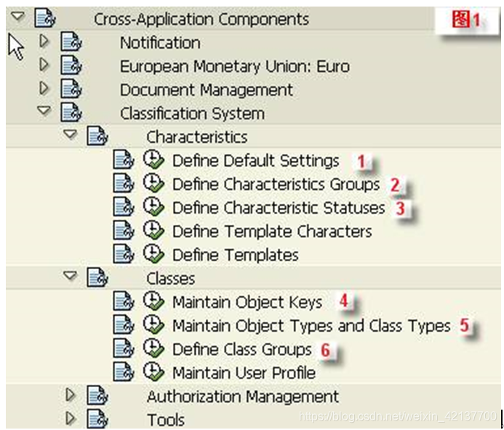The height and width of the screenshot is (430, 504).
Task: Execute Define Class Groups activity icon
Action: pyautogui.click(x=153, y=348)
